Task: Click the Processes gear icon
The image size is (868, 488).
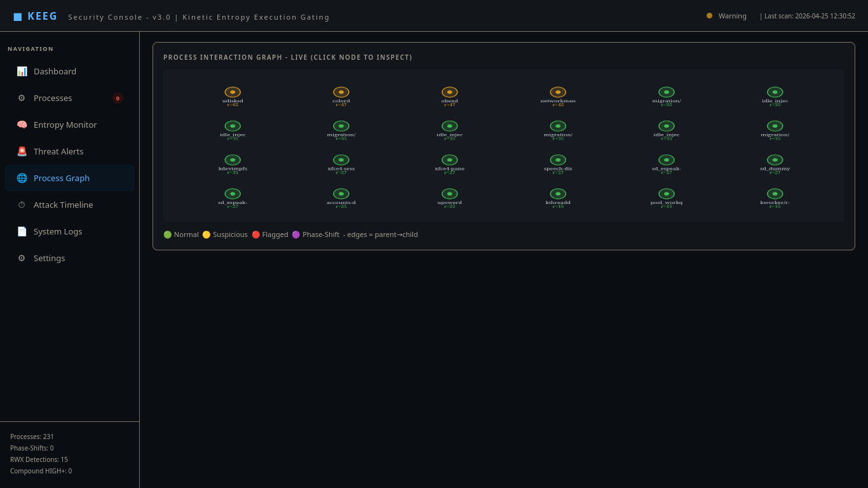Action: pos(22,98)
